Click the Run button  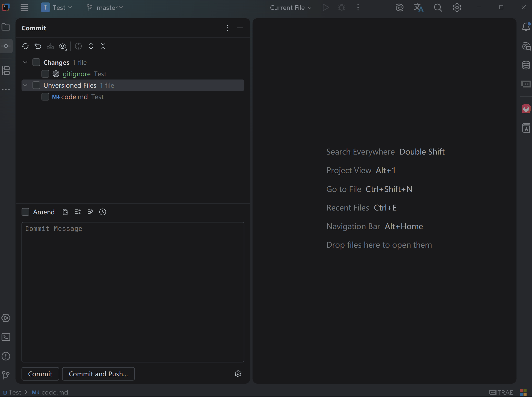325,7
